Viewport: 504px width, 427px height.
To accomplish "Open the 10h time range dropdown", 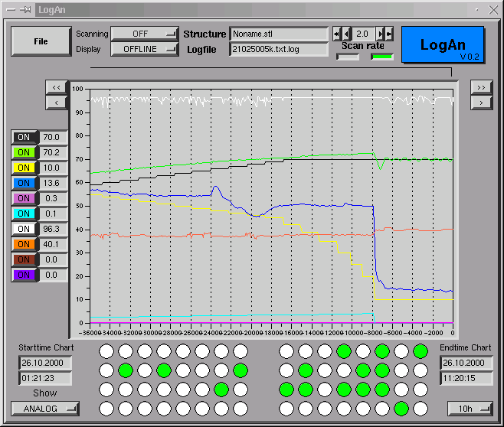I will pyautogui.click(x=470, y=409).
